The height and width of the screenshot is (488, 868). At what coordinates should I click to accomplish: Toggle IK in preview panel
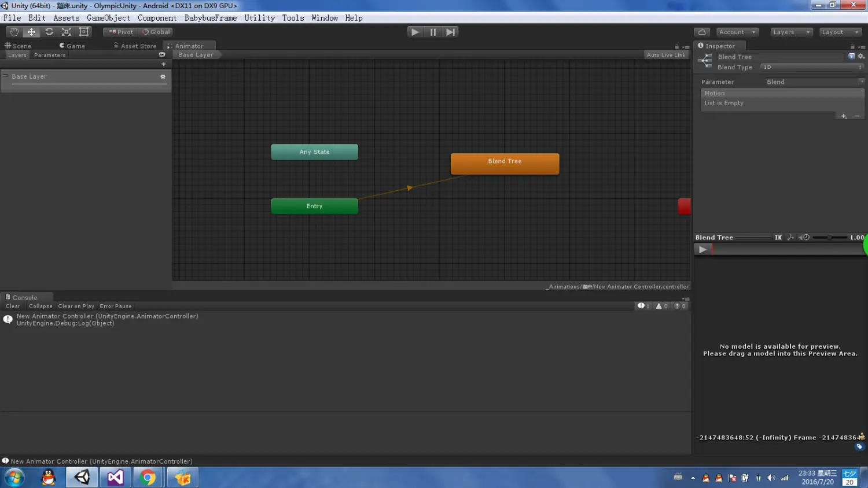coord(778,238)
